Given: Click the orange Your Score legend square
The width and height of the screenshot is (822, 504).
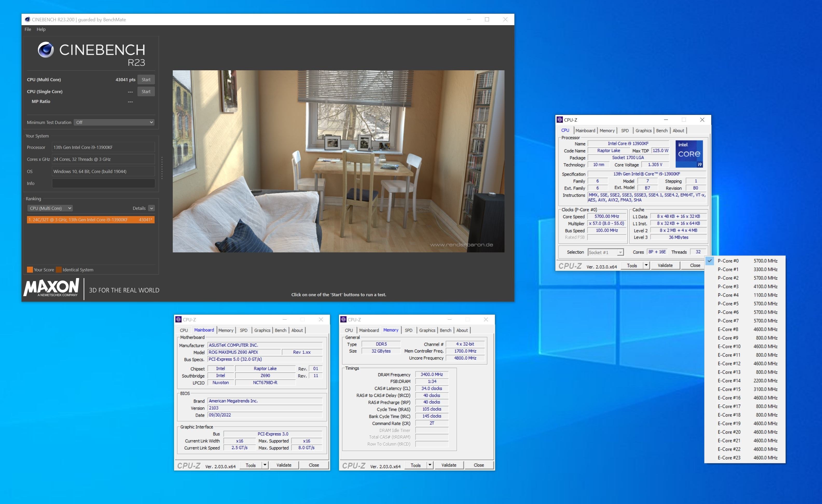Looking at the screenshot, I should (30, 270).
